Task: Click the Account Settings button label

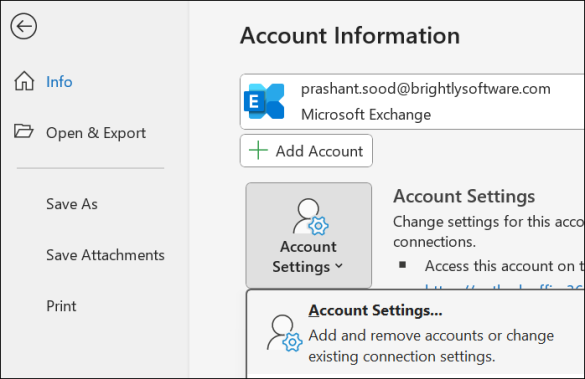Action: point(308,257)
